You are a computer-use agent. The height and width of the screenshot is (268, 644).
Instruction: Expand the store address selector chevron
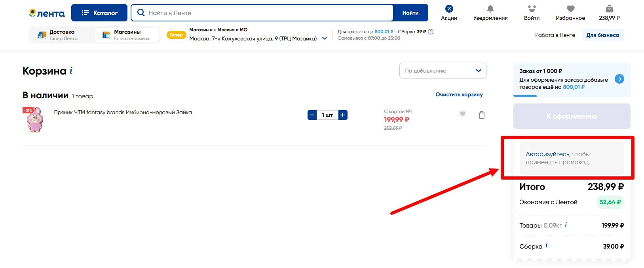325,38
